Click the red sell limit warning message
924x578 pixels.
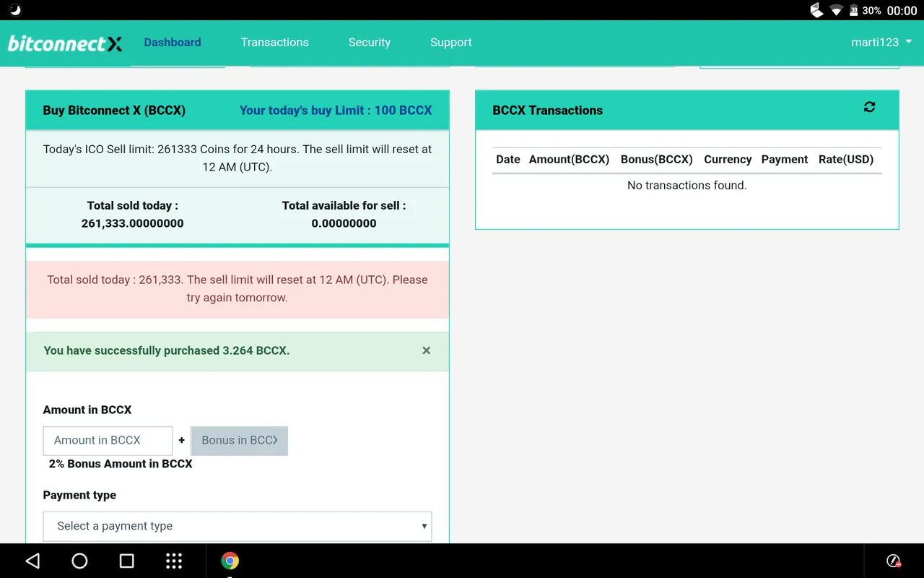click(237, 289)
